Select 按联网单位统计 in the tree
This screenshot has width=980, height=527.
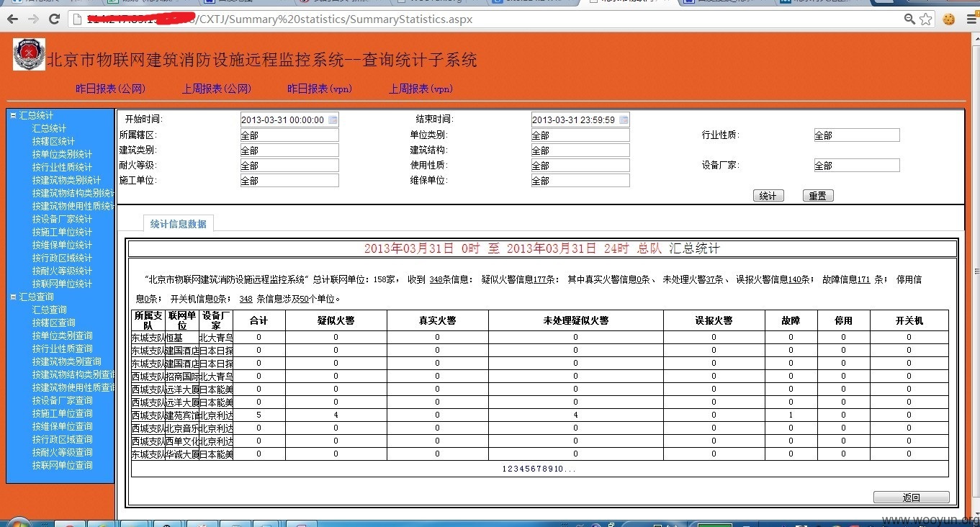point(62,284)
